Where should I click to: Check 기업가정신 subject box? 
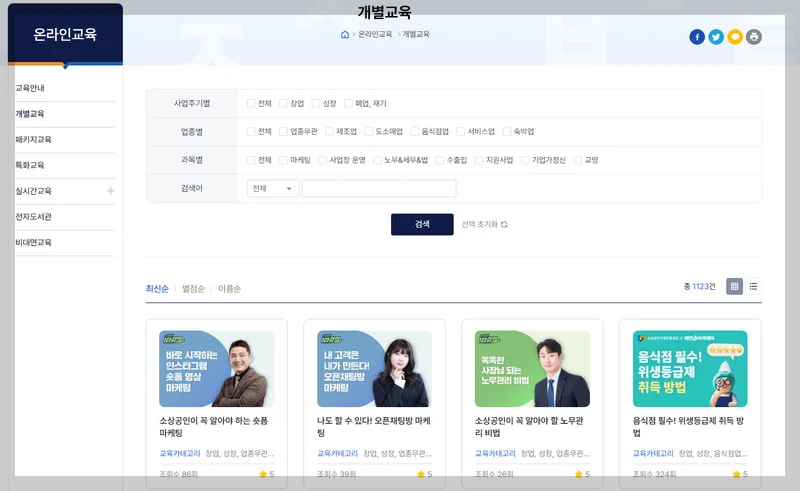pos(526,160)
